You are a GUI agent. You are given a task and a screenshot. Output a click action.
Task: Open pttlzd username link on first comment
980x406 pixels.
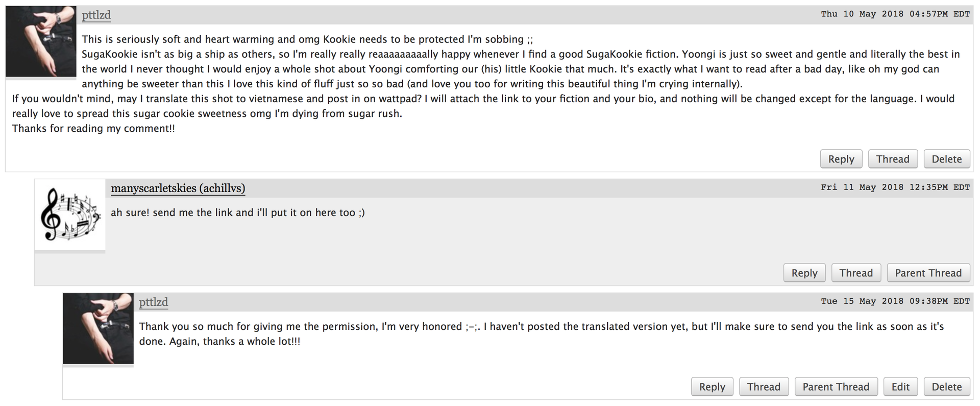(96, 15)
